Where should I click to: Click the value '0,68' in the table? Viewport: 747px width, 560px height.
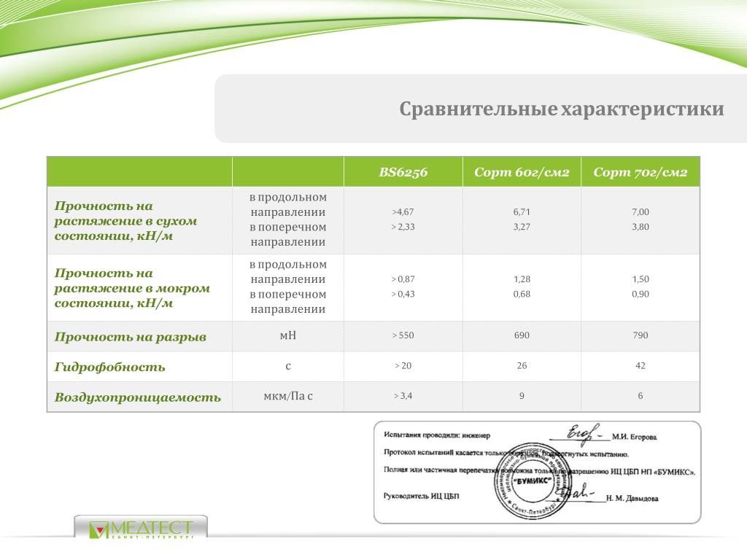point(522,294)
